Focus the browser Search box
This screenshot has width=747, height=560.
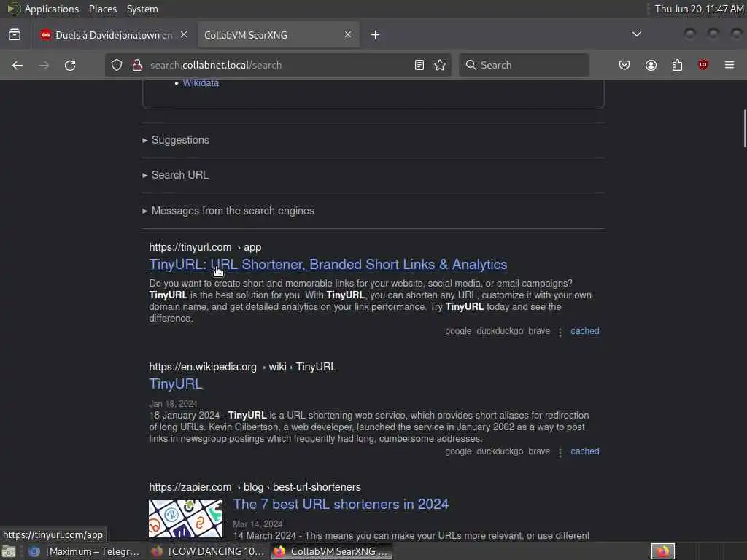coord(524,65)
